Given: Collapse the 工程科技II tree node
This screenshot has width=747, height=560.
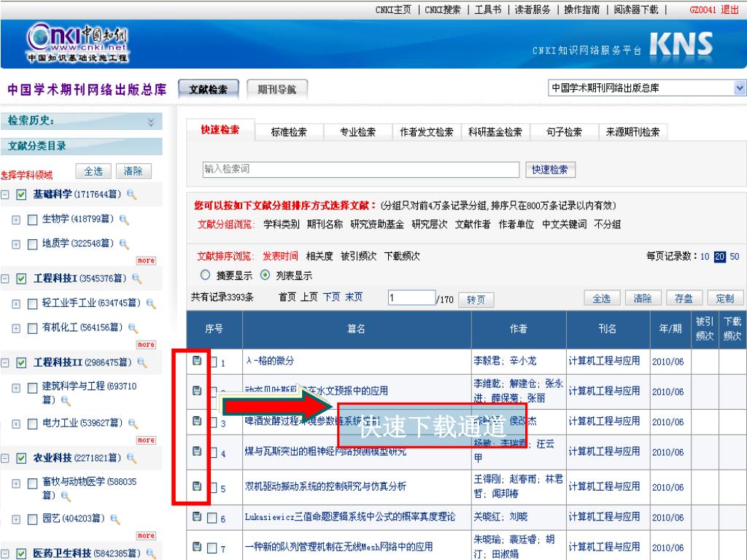Looking at the screenshot, I should 5,363.
